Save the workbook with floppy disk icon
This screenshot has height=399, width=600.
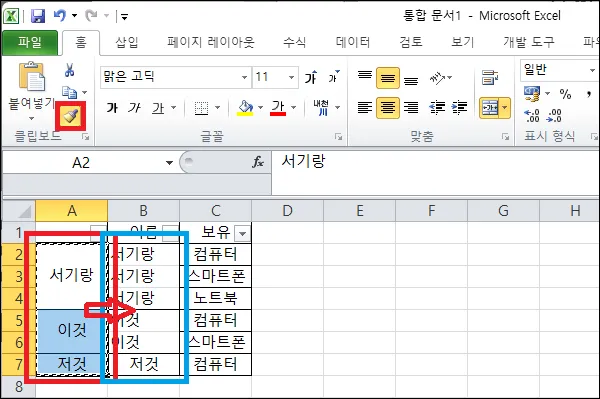[38, 16]
